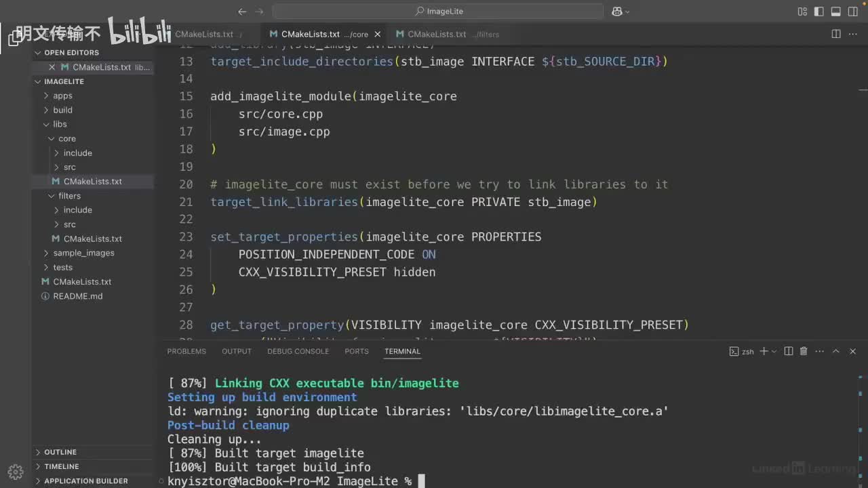Open the Explorer view in the activity bar

[x=15, y=38]
